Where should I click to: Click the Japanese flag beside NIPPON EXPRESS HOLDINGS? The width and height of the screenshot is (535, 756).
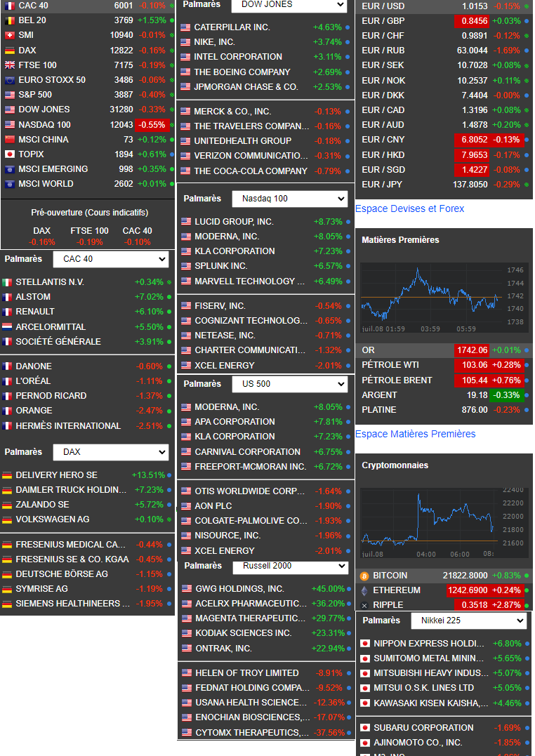click(x=365, y=644)
